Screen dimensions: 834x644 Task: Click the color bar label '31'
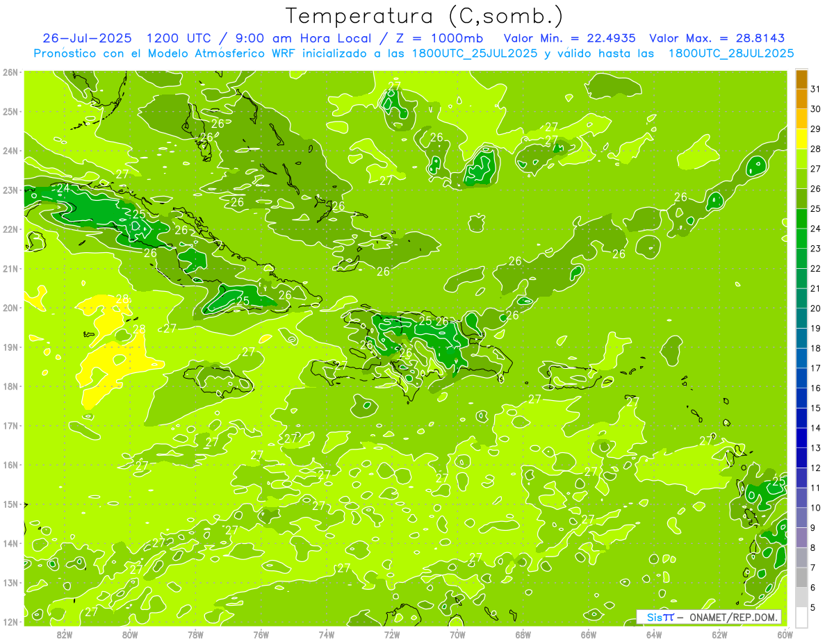click(x=816, y=89)
